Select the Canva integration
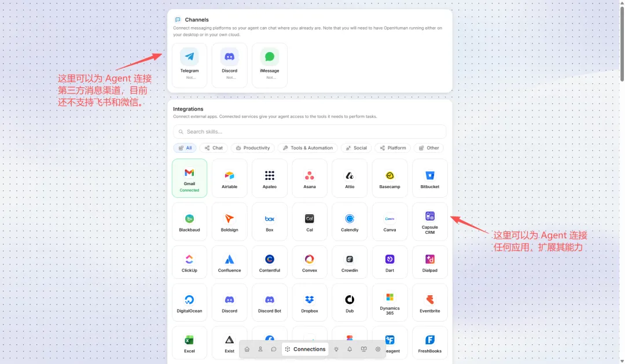Image resolution: width=625 pixels, height=364 pixels. point(390,222)
